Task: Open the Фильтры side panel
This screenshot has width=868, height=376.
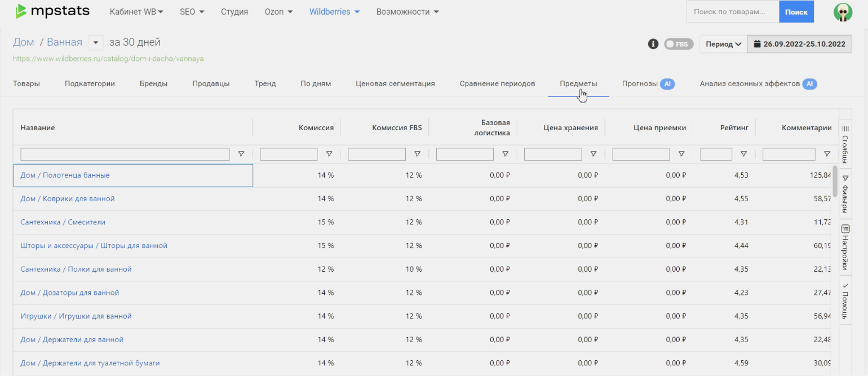Action: (845, 193)
